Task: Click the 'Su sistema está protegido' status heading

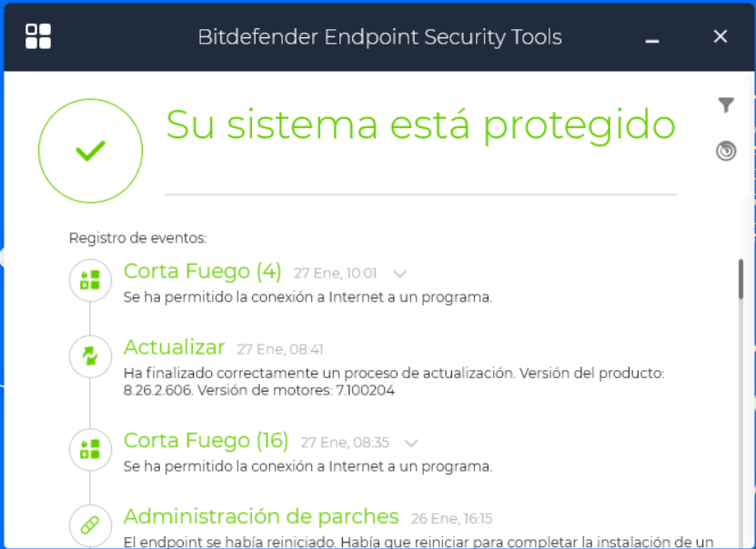Action: (x=420, y=125)
